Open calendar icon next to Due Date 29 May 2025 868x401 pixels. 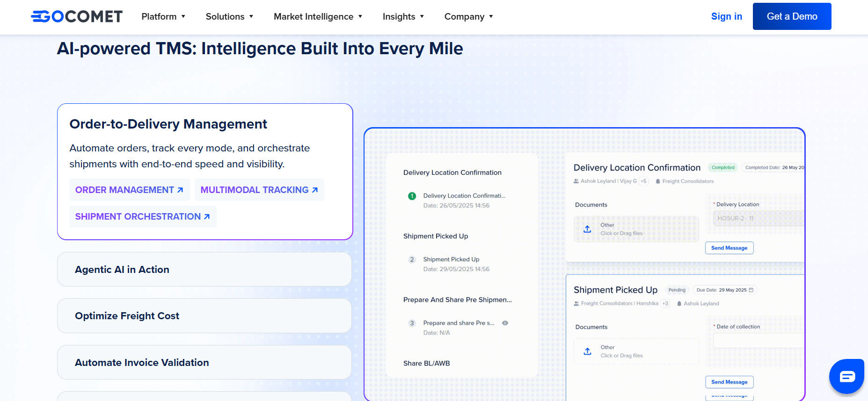(x=751, y=290)
